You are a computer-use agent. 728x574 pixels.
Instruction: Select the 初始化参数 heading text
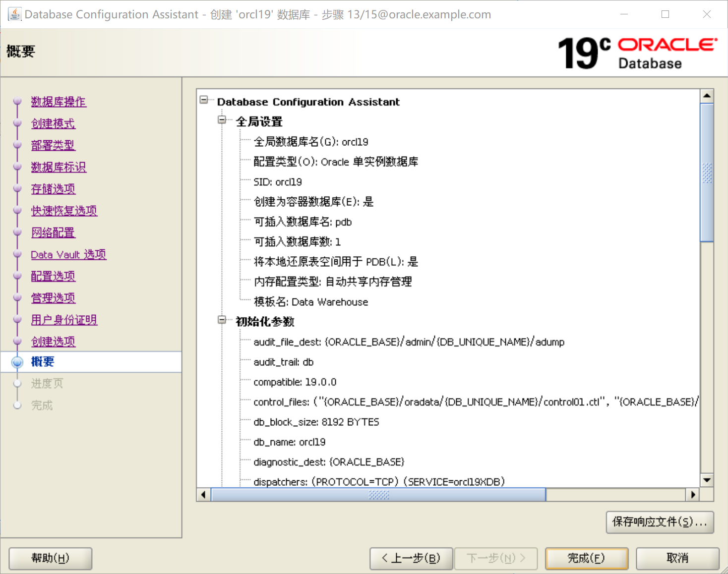pos(265,322)
